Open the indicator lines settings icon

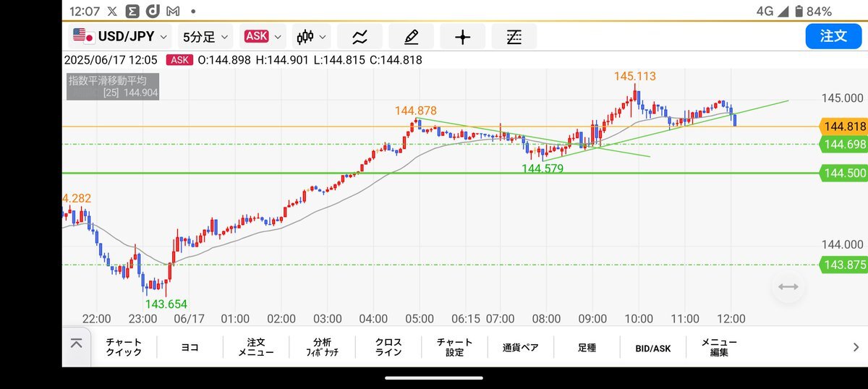[x=514, y=36]
